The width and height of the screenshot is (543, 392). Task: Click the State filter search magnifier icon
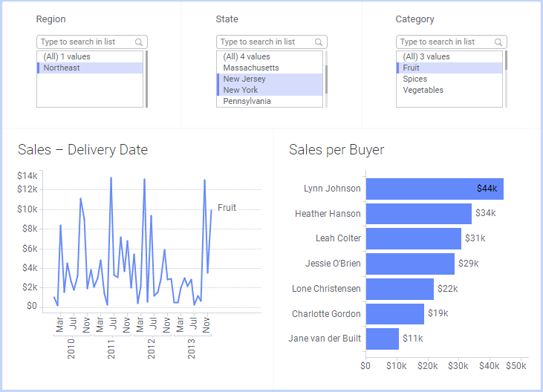(x=319, y=42)
